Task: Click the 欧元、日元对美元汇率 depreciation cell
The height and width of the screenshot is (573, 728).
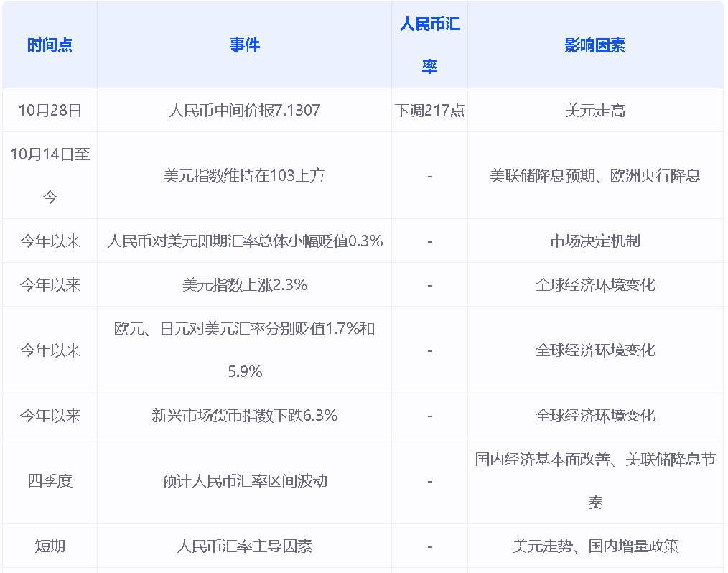Action: (x=244, y=350)
